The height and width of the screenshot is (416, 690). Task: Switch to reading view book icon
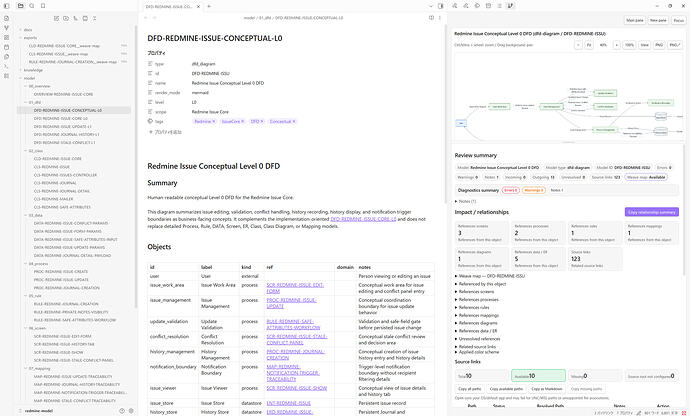tap(431, 18)
